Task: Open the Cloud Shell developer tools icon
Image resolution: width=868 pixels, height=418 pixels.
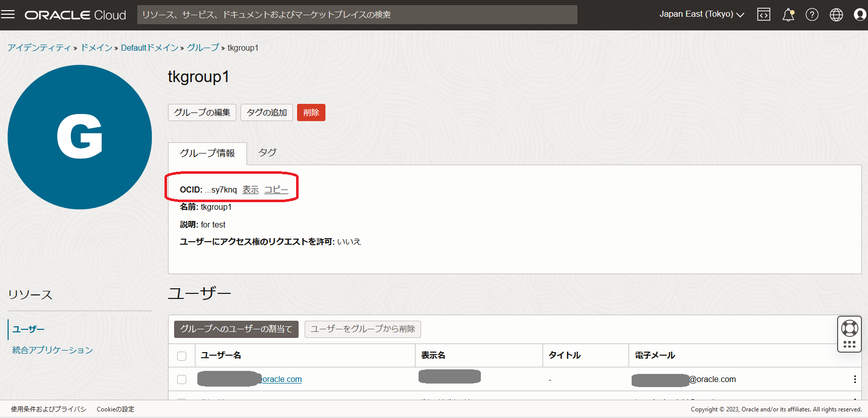Action: [x=764, y=15]
